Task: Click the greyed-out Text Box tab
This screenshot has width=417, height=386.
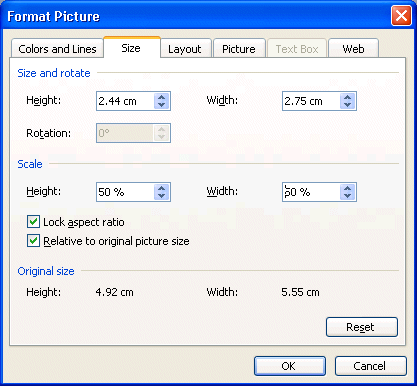Action: [297, 49]
